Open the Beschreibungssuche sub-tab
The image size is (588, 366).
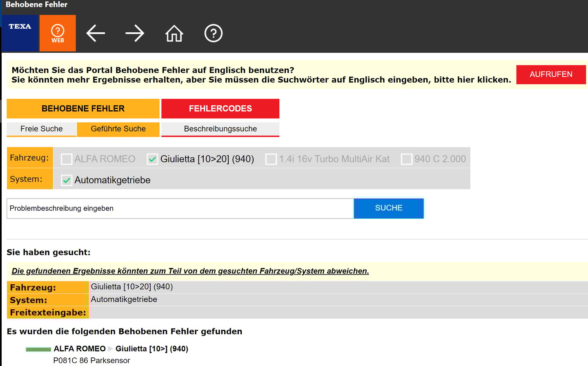tap(220, 129)
